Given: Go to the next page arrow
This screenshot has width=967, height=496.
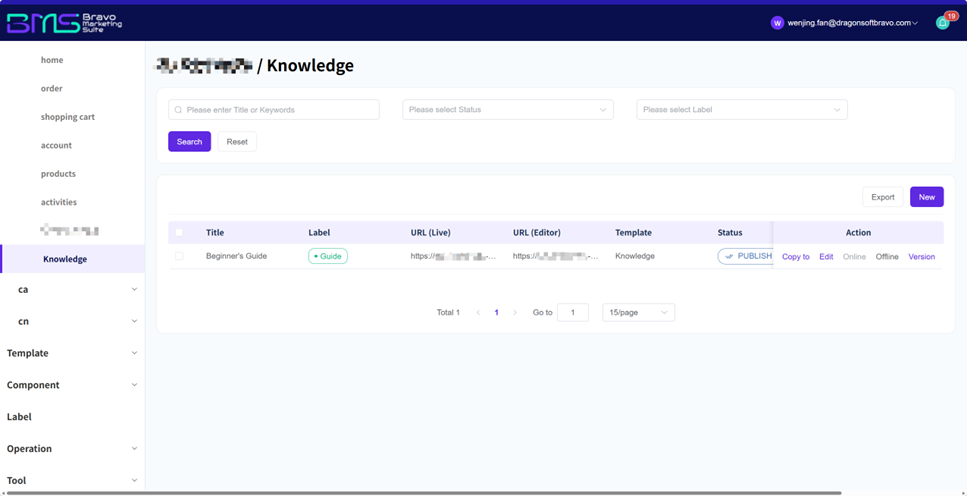Looking at the screenshot, I should click(515, 313).
